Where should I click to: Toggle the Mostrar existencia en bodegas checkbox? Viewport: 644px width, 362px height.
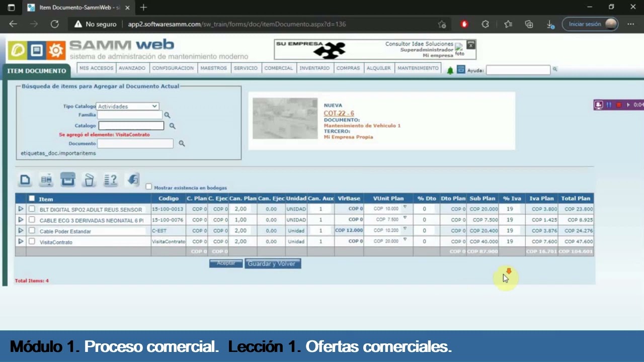point(148,187)
